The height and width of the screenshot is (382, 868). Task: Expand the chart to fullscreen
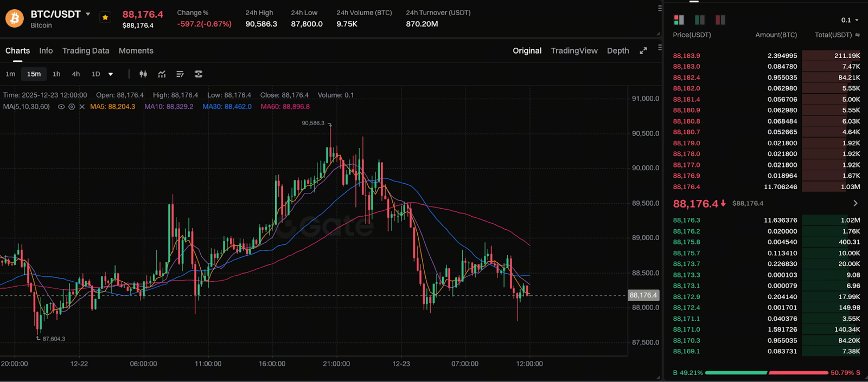[x=643, y=50]
